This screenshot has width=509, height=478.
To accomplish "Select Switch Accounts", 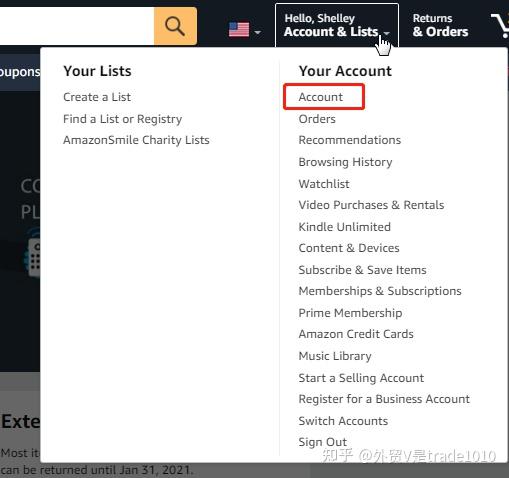I will pyautogui.click(x=343, y=421).
